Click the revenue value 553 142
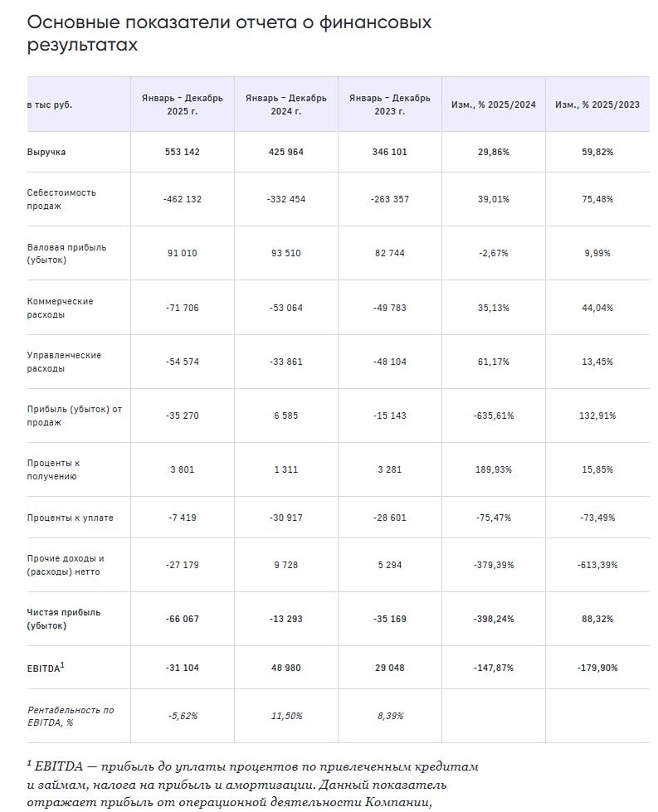This screenshot has width=658, height=812. (183, 153)
